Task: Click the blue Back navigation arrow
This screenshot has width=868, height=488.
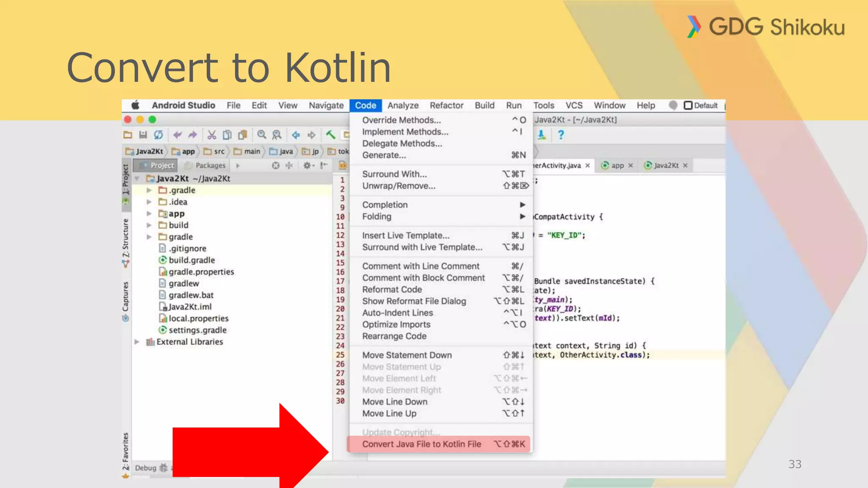Action: (296, 135)
